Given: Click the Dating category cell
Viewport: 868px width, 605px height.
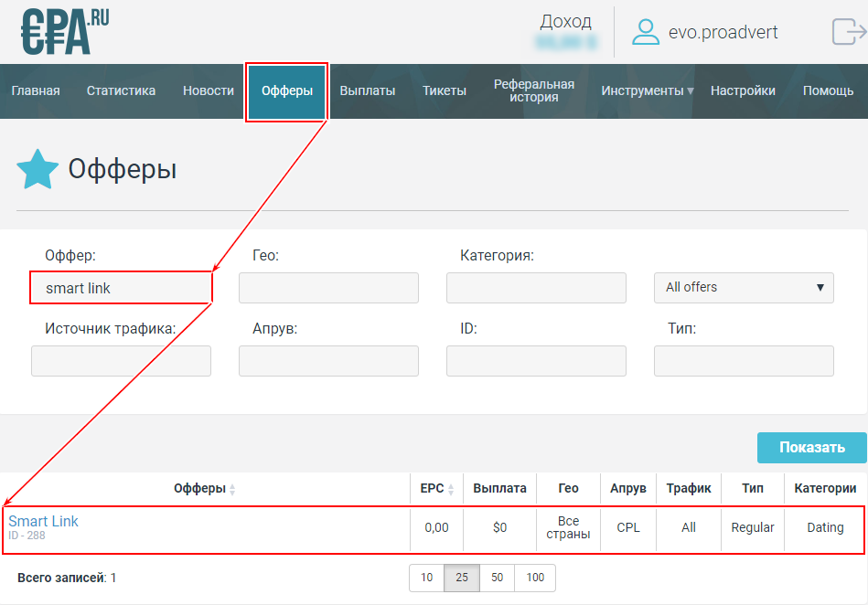Looking at the screenshot, I should (x=825, y=528).
